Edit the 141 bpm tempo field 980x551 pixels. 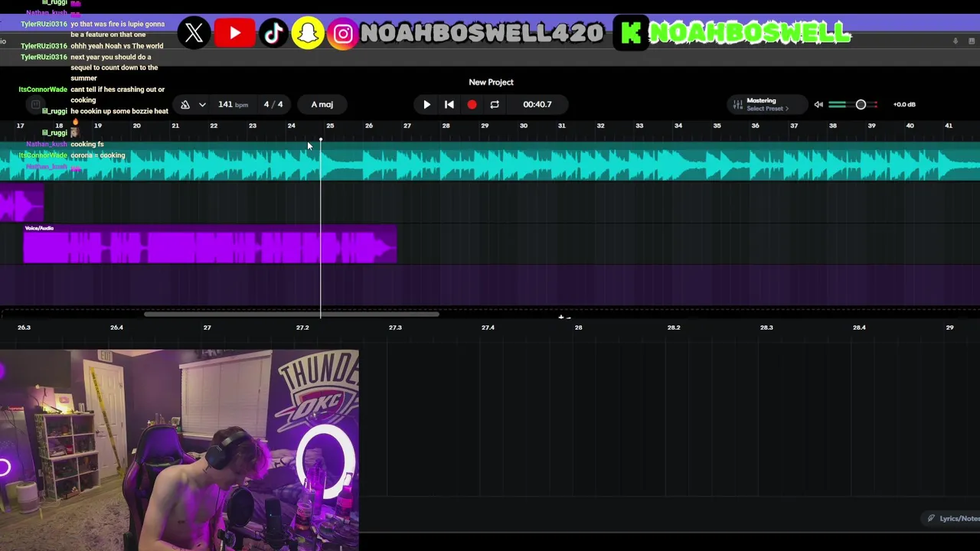pos(233,105)
